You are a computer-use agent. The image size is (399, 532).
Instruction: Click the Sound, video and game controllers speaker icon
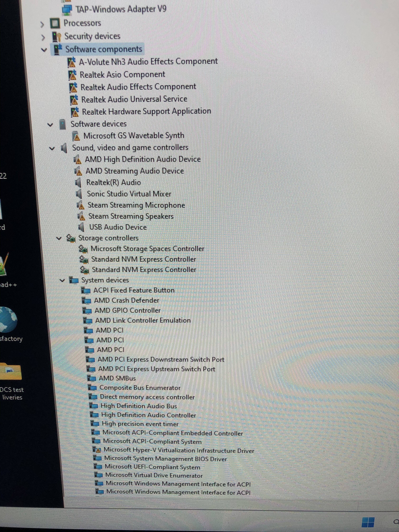tap(64, 148)
